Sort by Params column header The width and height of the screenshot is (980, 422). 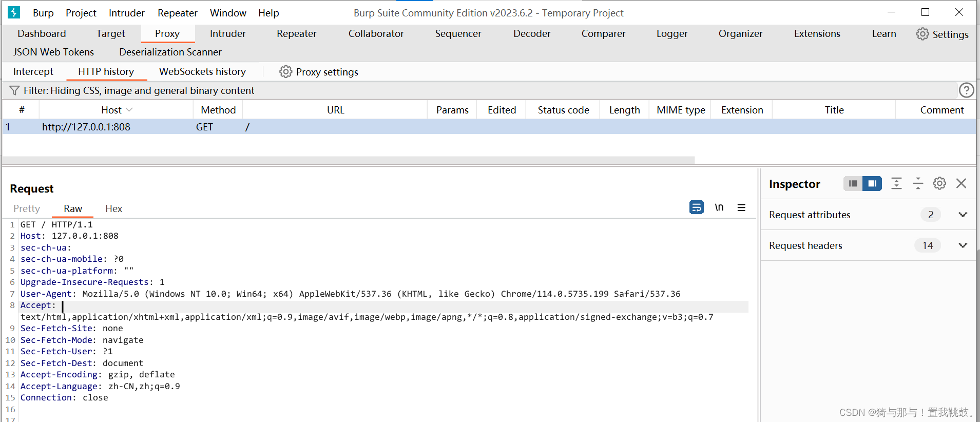pos(452,110)
